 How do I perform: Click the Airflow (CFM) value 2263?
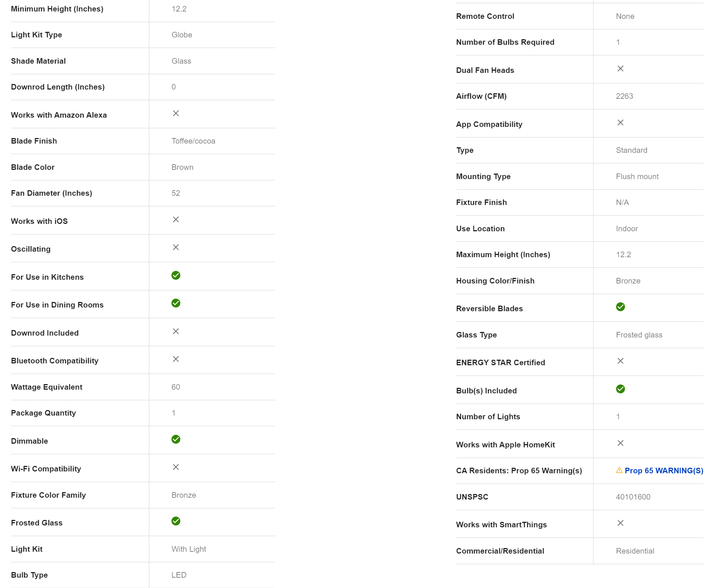coord(624,96)
